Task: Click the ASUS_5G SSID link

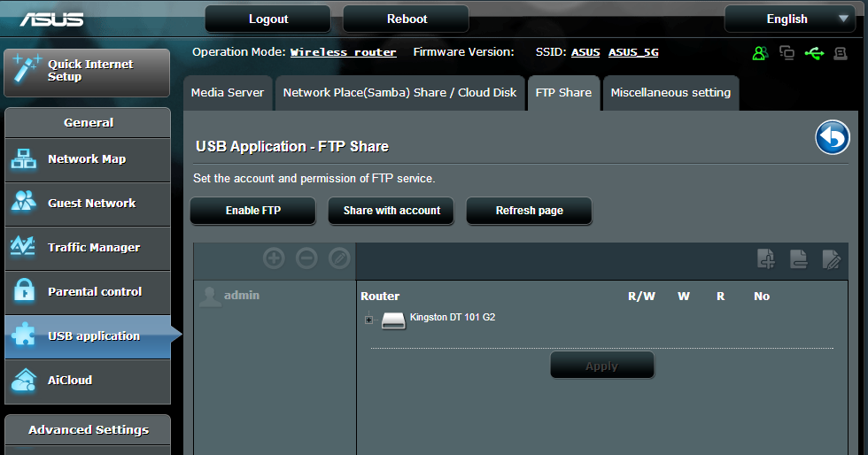Action: click(x=633, y=52)
